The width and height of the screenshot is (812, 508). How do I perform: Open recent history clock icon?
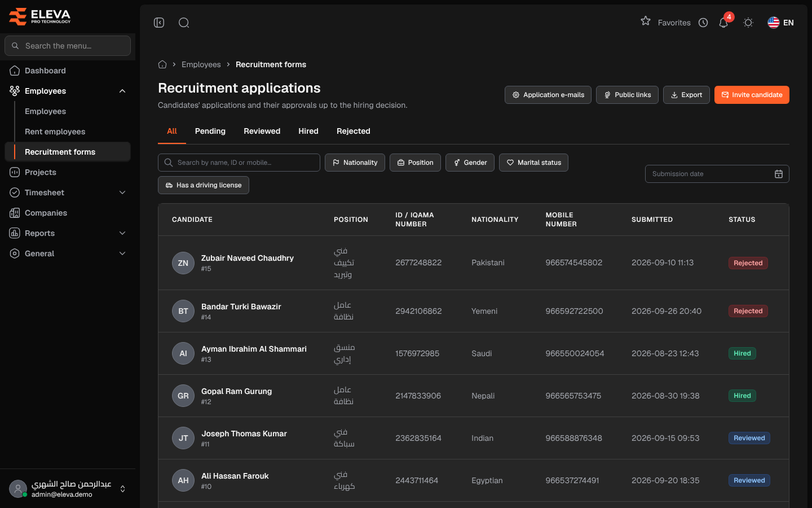tap(703, 23)
